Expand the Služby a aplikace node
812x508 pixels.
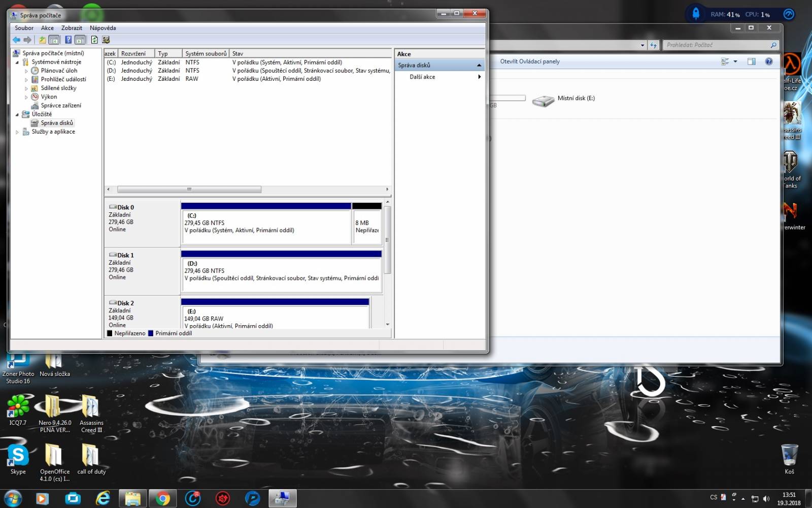17,132
